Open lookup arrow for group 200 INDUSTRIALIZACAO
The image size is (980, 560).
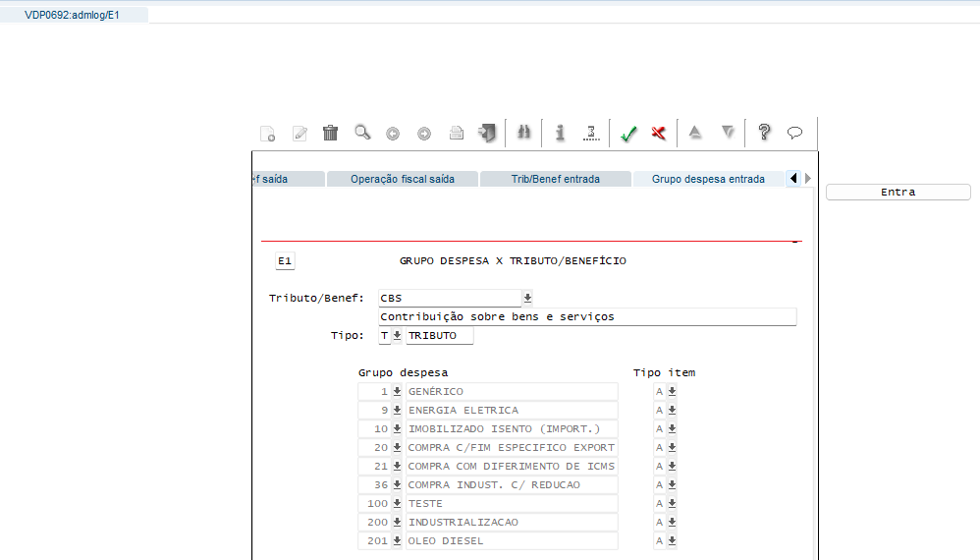pyautogui.click(x=397, y=522)
